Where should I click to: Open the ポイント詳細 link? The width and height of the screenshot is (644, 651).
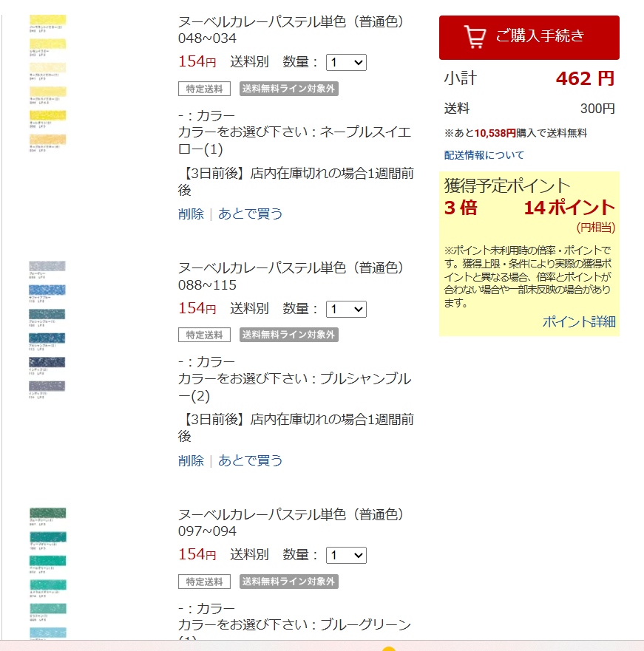(579, 321)
